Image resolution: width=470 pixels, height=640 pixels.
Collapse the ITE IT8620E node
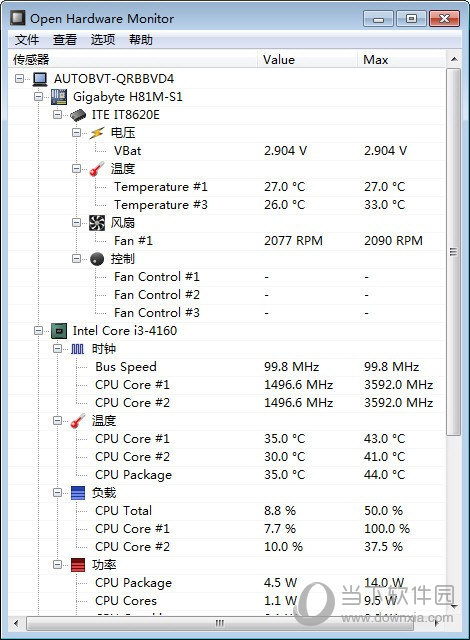point(57,115)
